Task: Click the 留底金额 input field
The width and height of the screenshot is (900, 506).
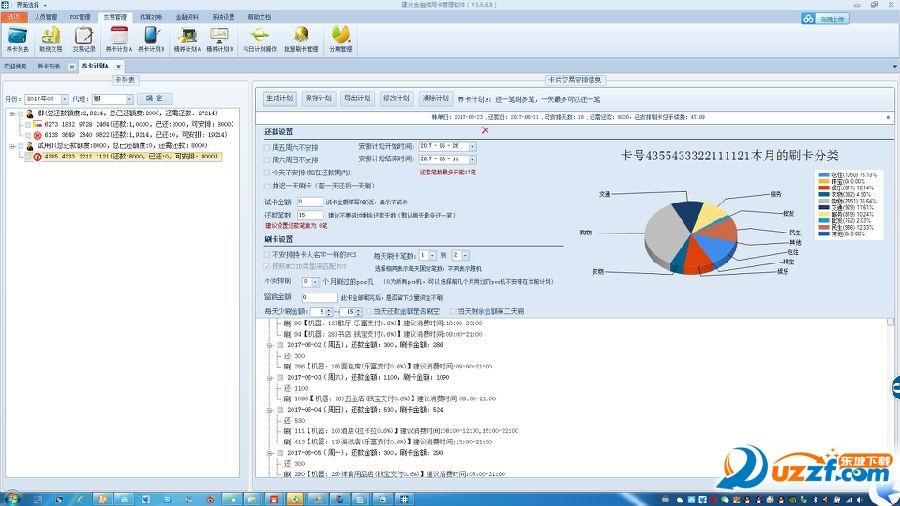Action: (319, 297)
